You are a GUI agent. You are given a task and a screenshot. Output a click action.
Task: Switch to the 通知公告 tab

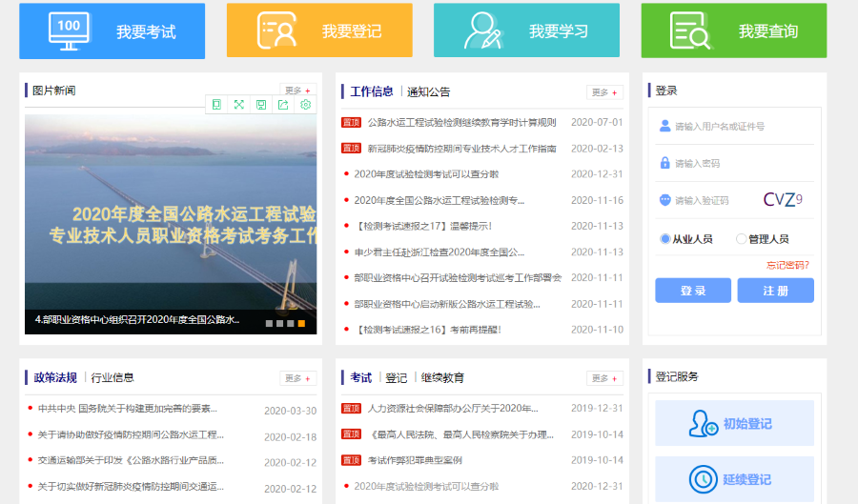pos(428,92)
